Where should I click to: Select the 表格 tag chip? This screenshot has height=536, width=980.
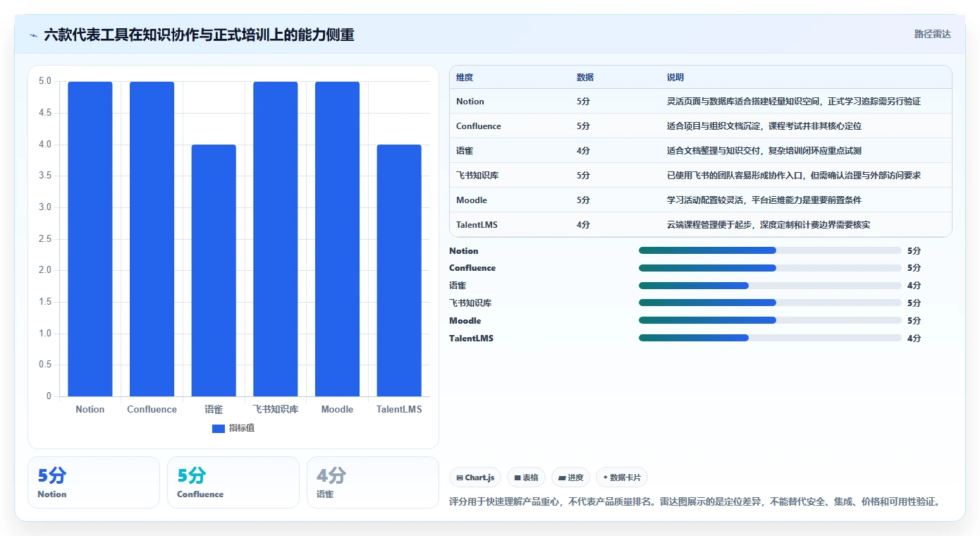(526, 477)
